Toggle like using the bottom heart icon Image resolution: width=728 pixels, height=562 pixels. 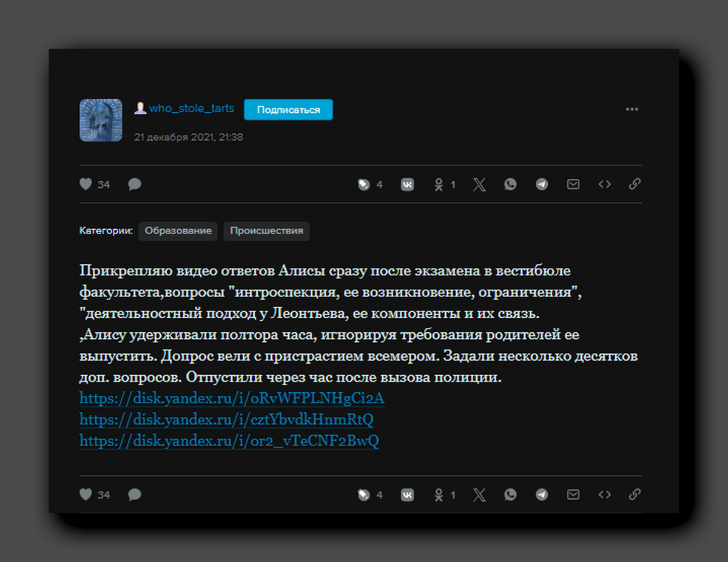pos(85,495)
